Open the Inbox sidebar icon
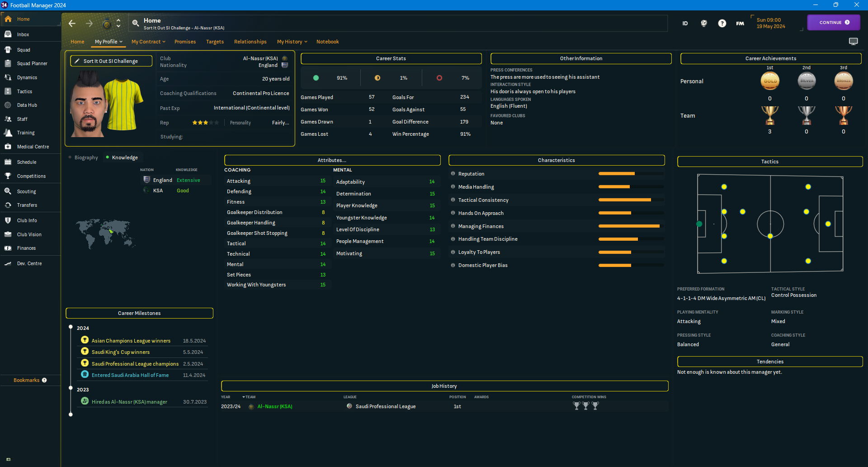This screenshot has width=868, height=467. (8, 34)
